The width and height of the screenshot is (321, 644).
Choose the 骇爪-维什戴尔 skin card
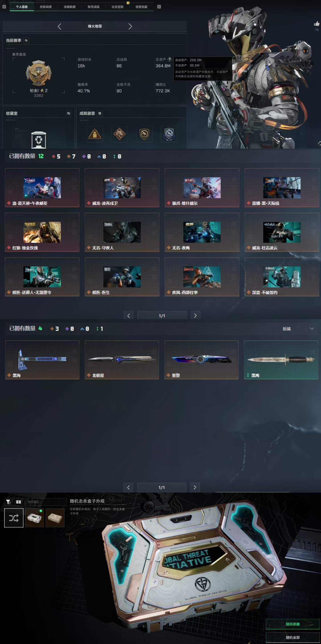pyautogui.click(x=202, y=188)
